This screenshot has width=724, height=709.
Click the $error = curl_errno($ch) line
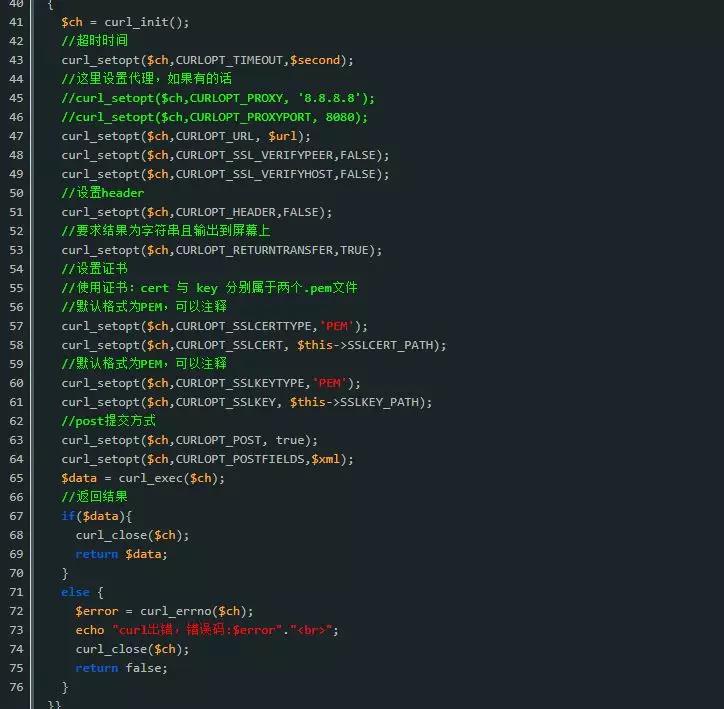pos(164,612)
